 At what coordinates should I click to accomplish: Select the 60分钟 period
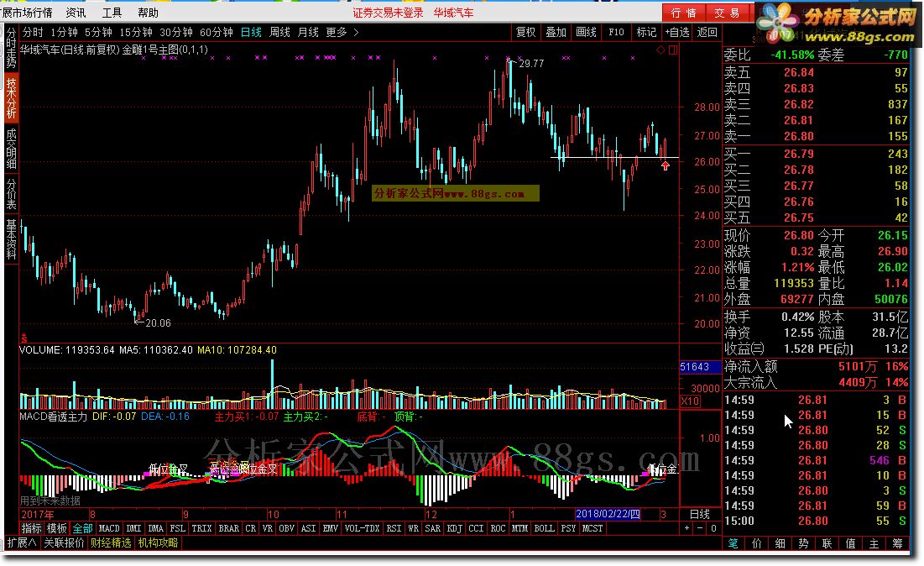217,33
